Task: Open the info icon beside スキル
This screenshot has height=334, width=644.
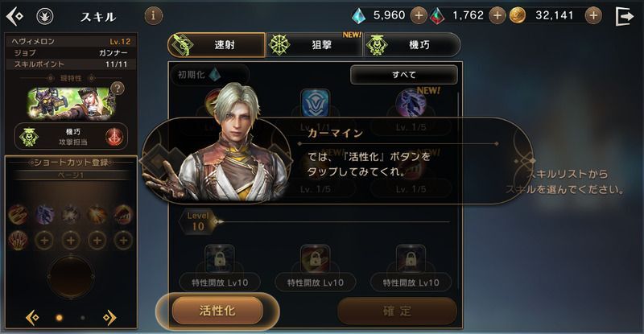Action: coord(154,15)
